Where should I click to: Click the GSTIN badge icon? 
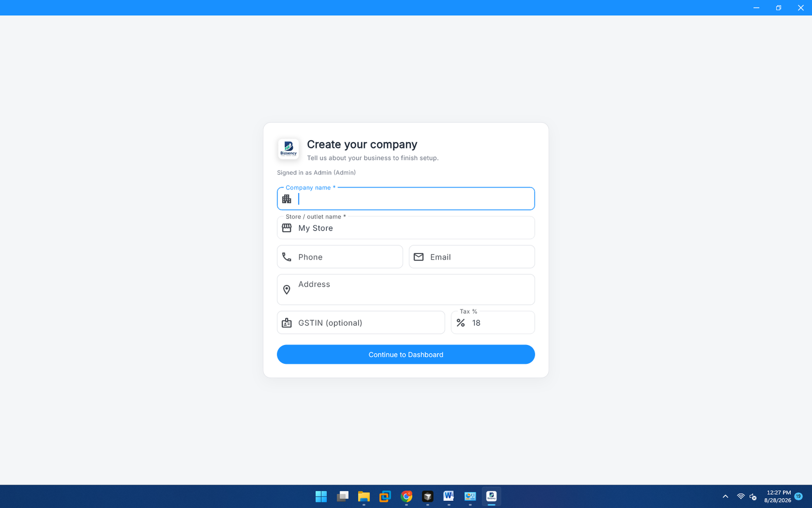tap(287, 323)
